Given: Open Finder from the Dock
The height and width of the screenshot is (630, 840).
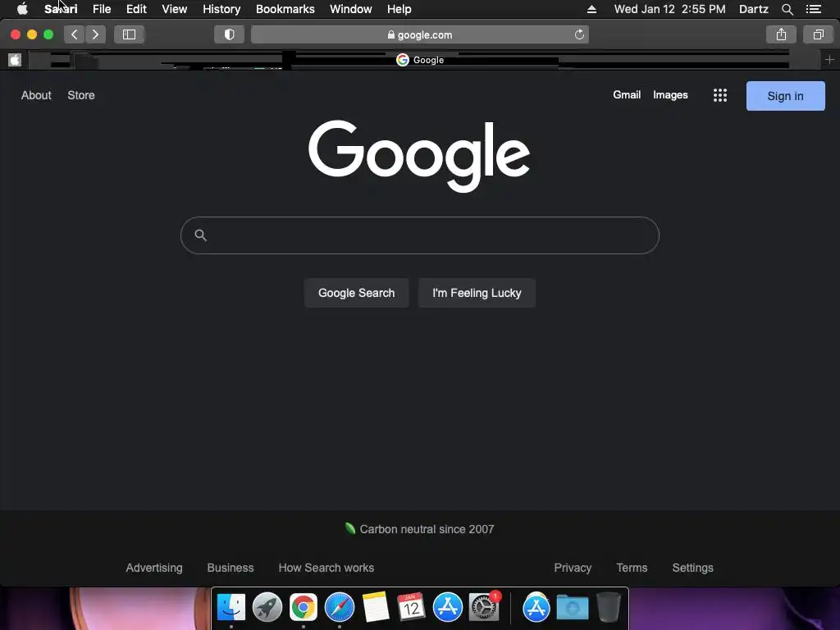Looking at the screenshot, I should click(231, 608).
